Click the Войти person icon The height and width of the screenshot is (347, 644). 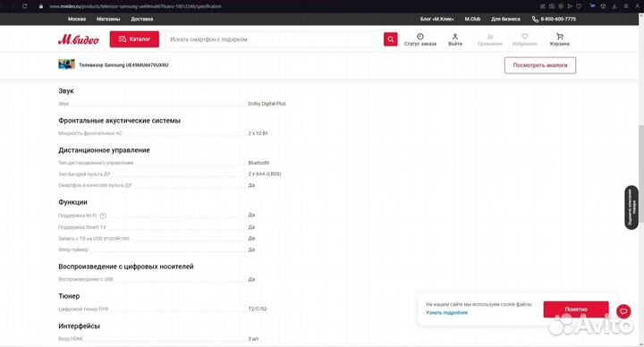point(455,37)
